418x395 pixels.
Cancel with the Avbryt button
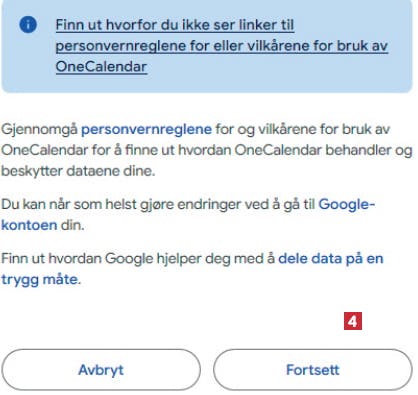pyautogui.click(x=101, y=370)
